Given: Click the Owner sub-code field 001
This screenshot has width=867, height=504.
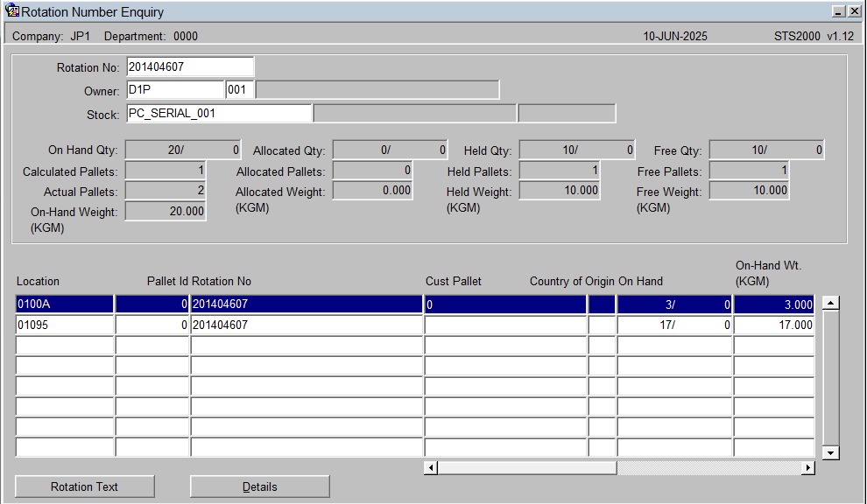Looking at the screenshot, I should coord(240,89).
